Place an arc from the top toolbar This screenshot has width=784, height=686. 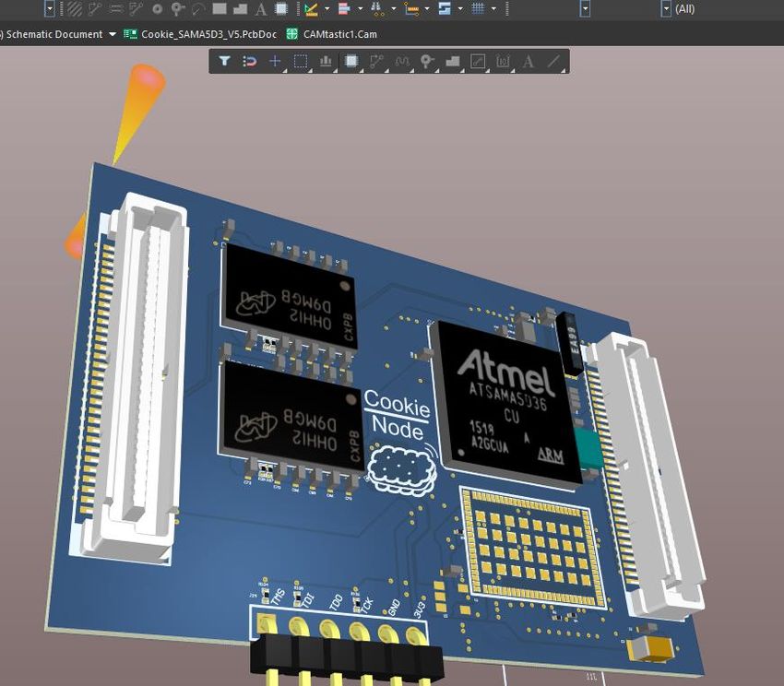198,8
